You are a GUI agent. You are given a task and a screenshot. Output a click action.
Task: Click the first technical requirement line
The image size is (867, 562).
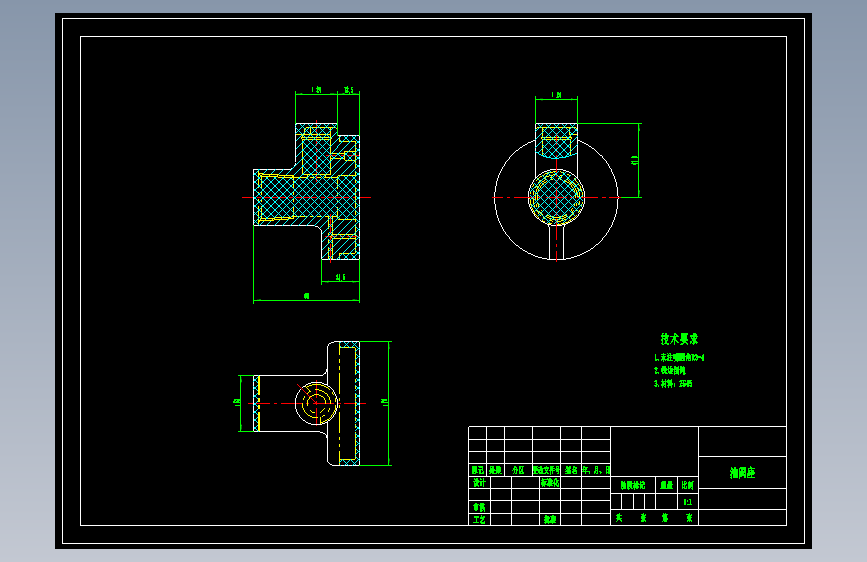coord(679,358)
